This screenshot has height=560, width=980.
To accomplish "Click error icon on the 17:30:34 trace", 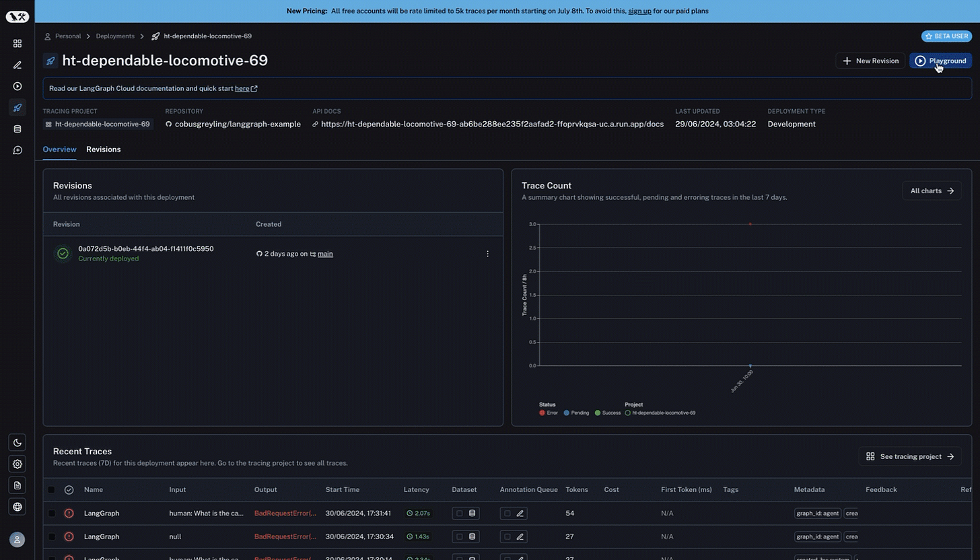I will 69,537.
